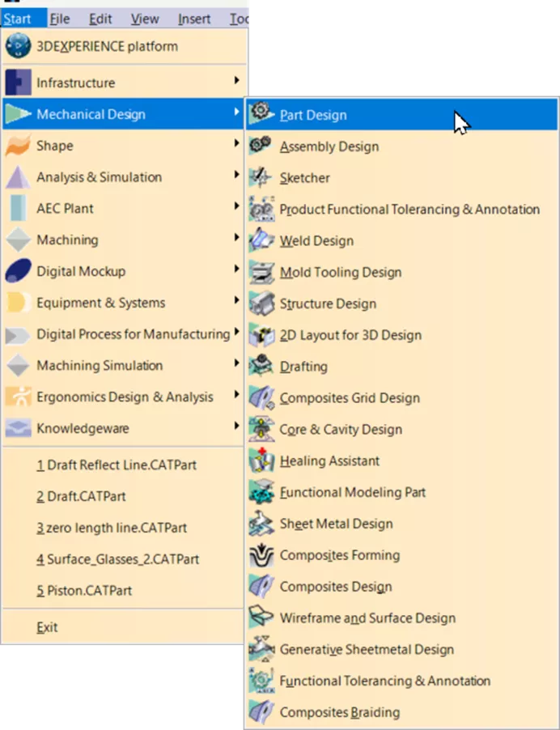Image resolution: width=560 pixels, height=730 pixels.
Task: Click the Ergonomics Design & Analysis figure icon
Action: coord(18,397)
